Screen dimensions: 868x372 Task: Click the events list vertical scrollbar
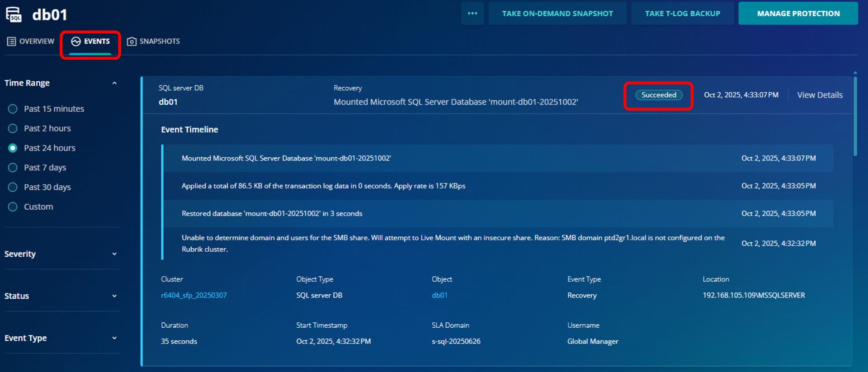855,118
